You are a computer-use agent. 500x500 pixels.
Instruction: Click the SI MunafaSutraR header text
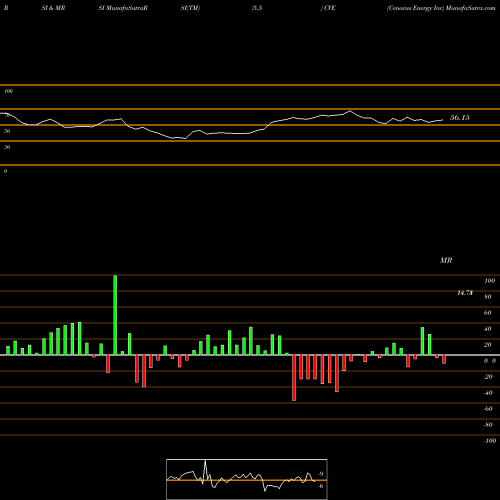click(x=123, y=8)
